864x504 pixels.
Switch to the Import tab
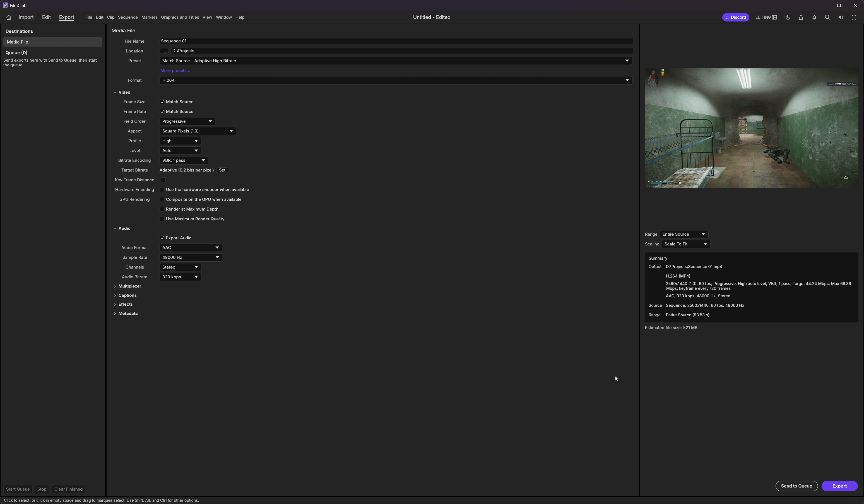pos(26,17)
